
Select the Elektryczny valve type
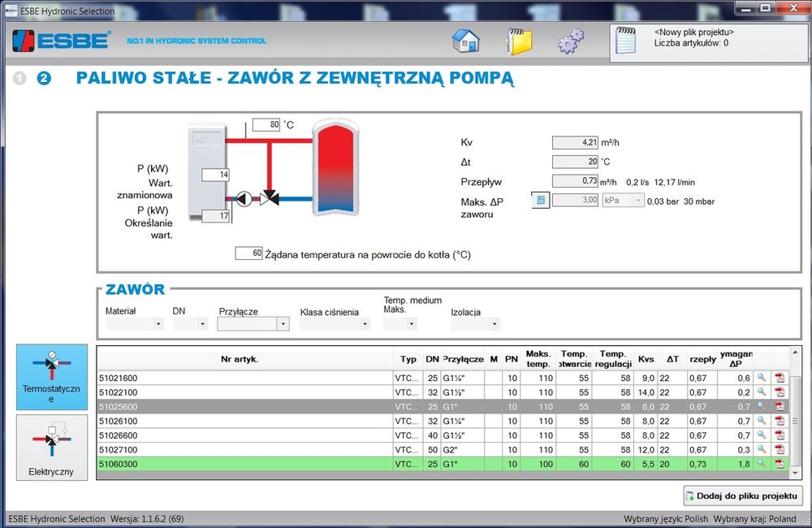click(52, 447)
